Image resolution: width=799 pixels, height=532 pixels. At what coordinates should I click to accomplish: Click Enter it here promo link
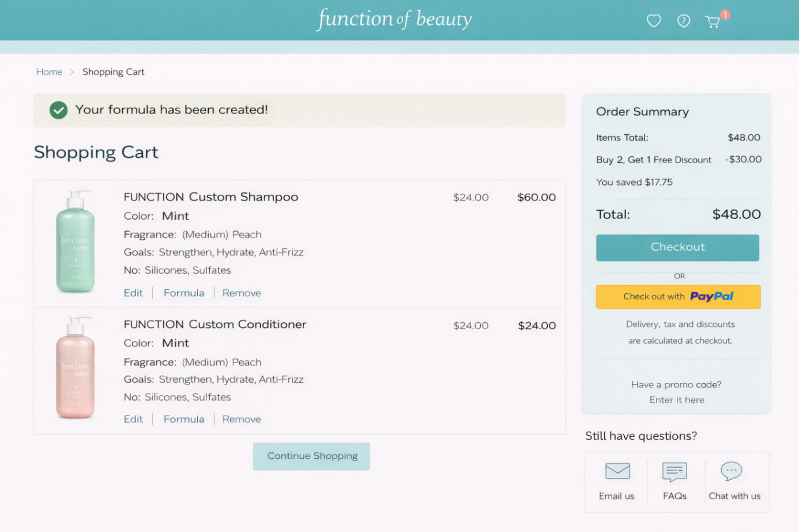[677, 400]
